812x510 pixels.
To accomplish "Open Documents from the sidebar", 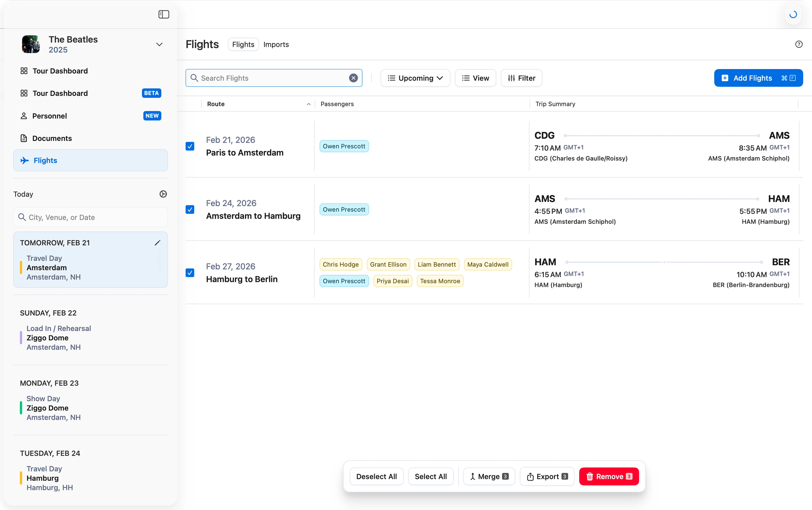I will [52, 138].
